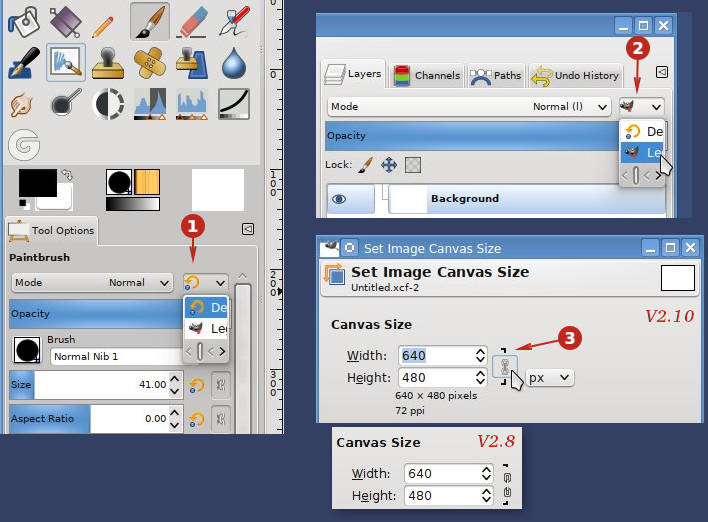
Task: Click the Height field showing 480
Action: [436, 378]
